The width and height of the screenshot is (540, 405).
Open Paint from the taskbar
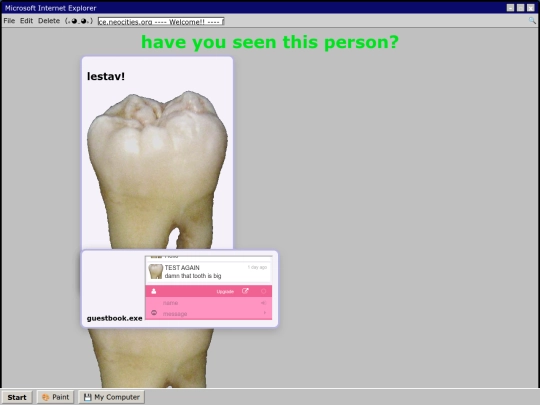pyautogui.click(x=55, y=397)
